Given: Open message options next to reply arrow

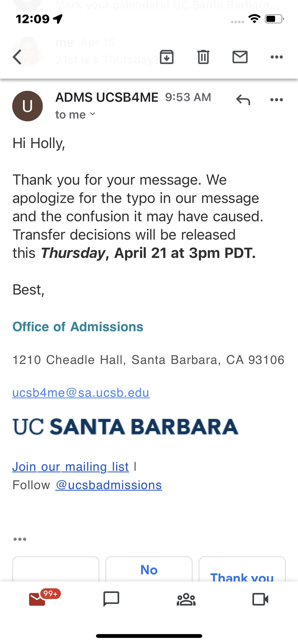Looking at the screenshot, I should [x=277, y=100].
